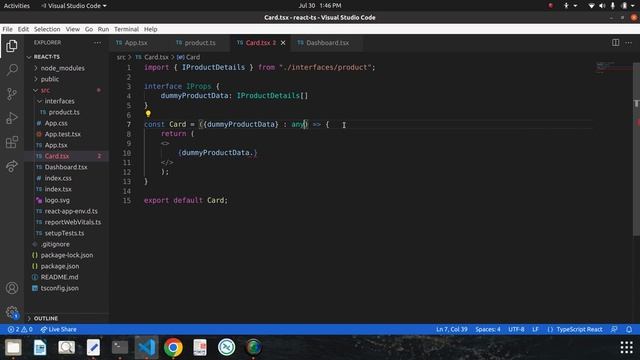Viewport: 640px width, 360px height.
Task: Open logo.svg in the explorer
Action: click(x=57, y=200)
